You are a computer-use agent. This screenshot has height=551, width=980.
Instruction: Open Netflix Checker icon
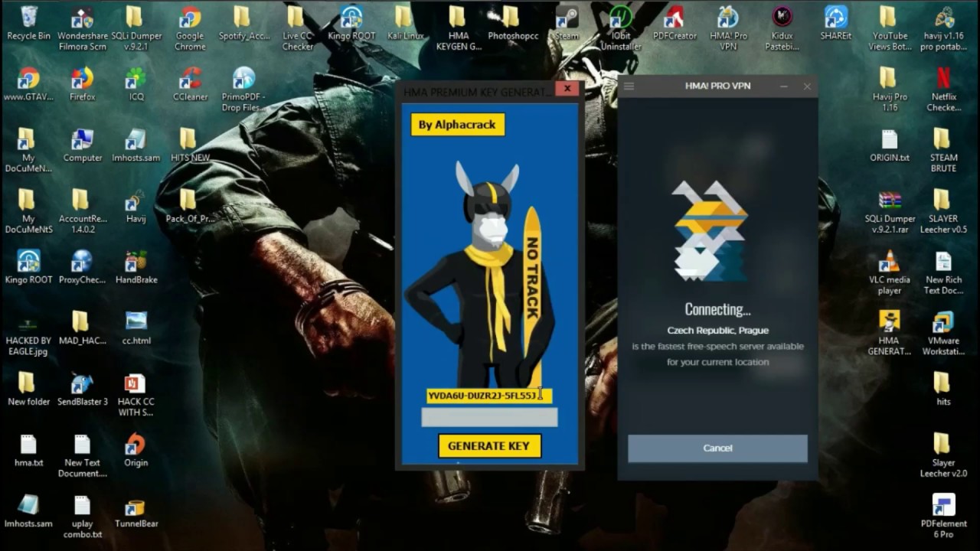(943, 90)
